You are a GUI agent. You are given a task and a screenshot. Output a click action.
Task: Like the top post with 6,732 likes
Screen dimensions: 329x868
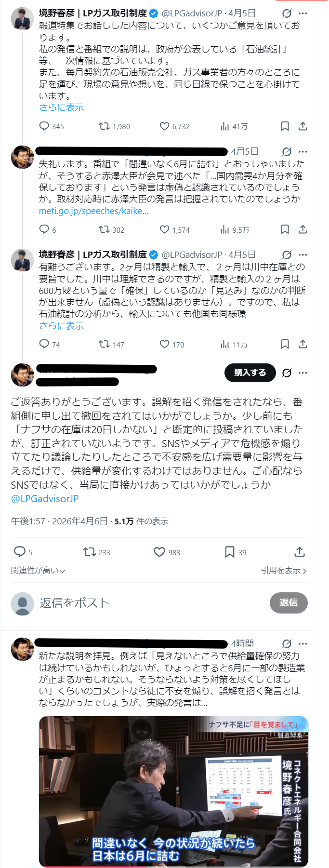pos(165,126)
